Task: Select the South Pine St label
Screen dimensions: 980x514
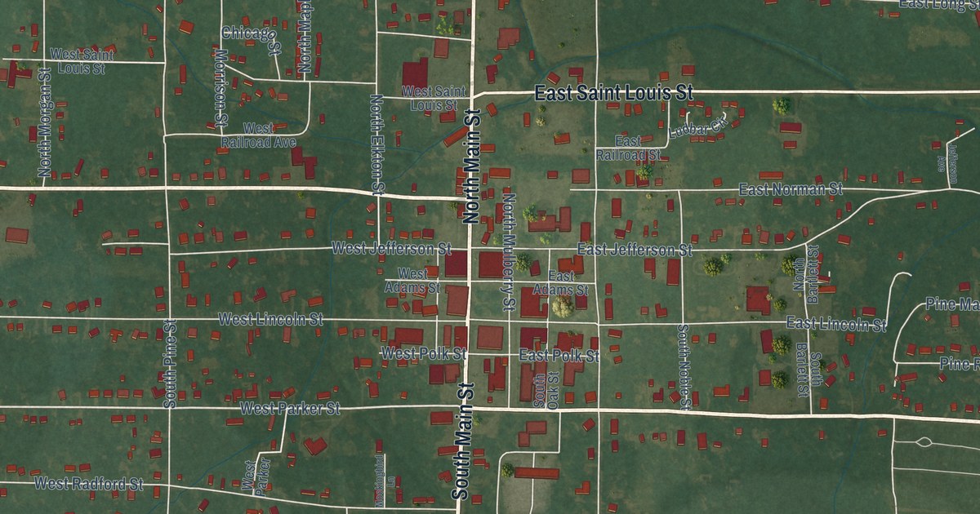Action: (x=170, y=364)
